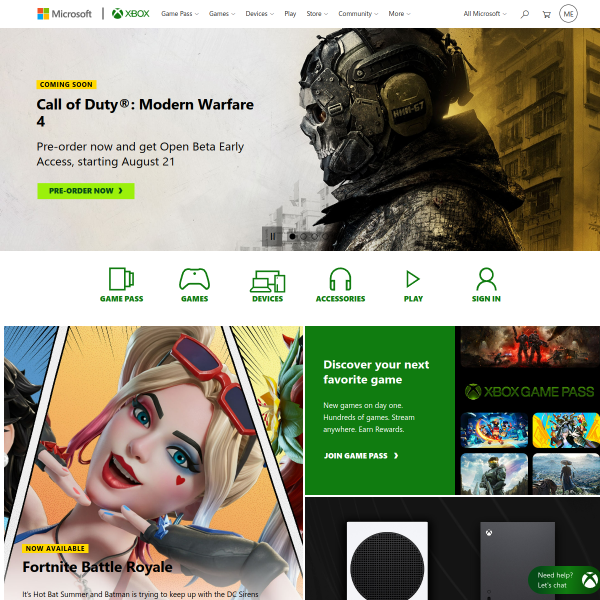Click the Discover your next favorite game heading
The width and height of the screenshot is (600, 600).
click(x=376, y=372)
